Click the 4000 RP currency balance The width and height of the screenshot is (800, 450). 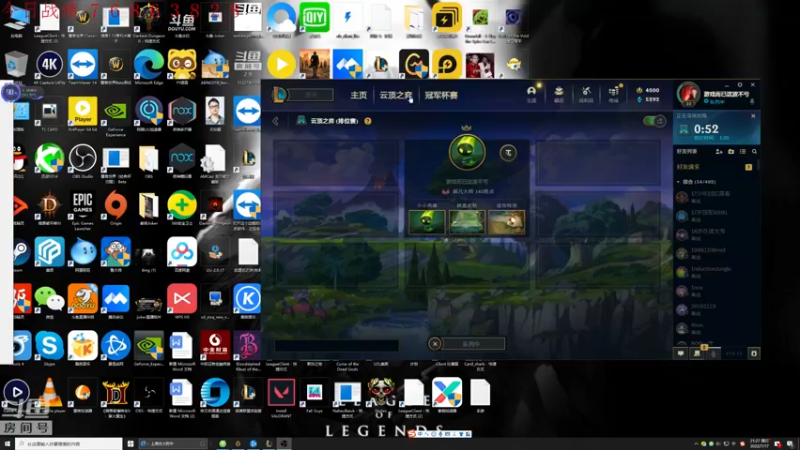pos(647,90)
